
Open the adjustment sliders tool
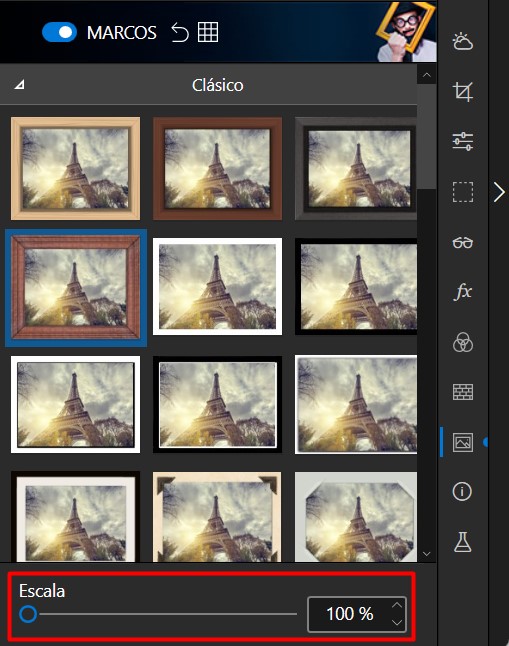[462, 141]
